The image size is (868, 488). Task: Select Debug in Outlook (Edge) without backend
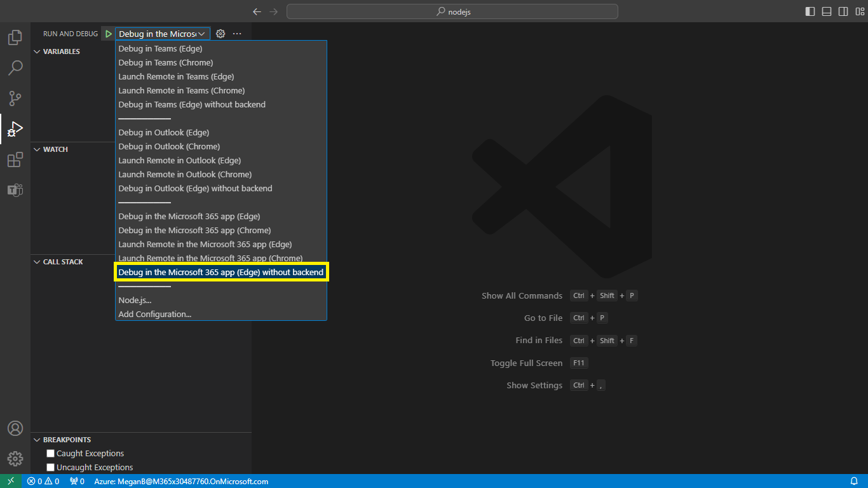(x=221, y=188)
